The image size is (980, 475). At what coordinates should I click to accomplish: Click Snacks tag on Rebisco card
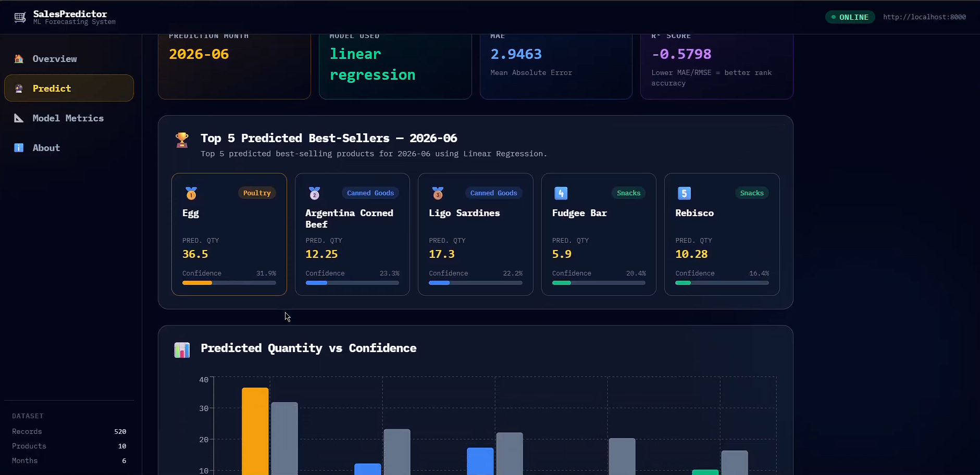tap(752, 193)
